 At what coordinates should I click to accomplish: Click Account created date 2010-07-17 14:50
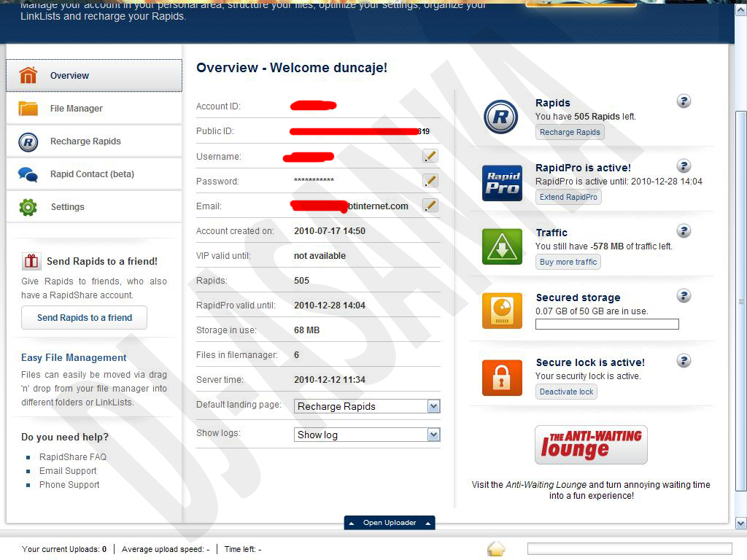[x=330, y=231]
